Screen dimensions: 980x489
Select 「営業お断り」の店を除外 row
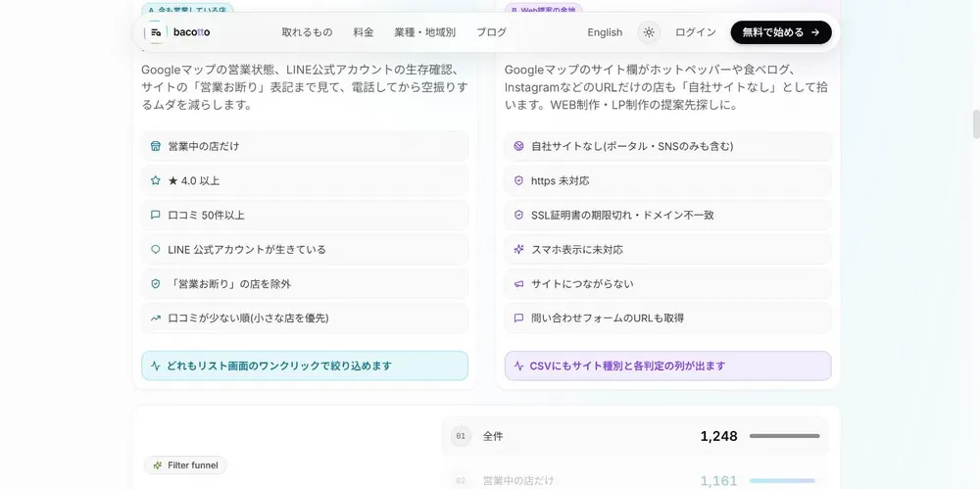pyautogui.click(x=305, y=284)
